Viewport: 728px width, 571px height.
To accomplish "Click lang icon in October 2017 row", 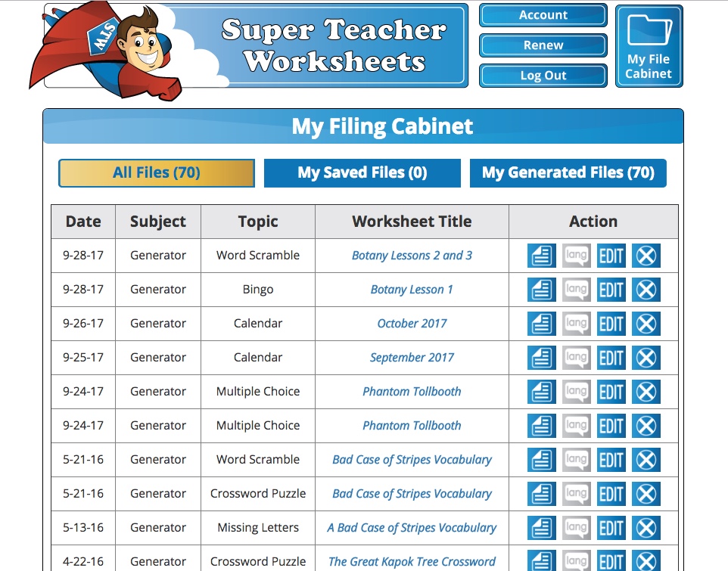I will 576,323.
